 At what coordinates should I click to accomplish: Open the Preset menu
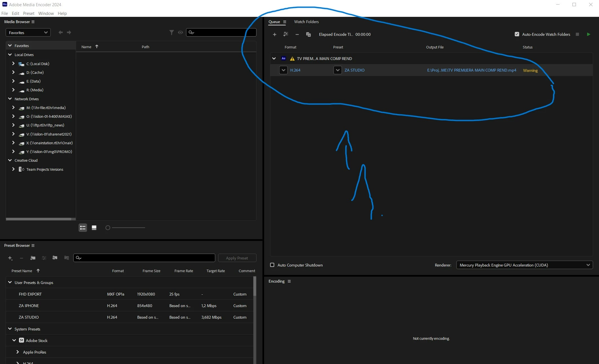(x=28, y=13)
